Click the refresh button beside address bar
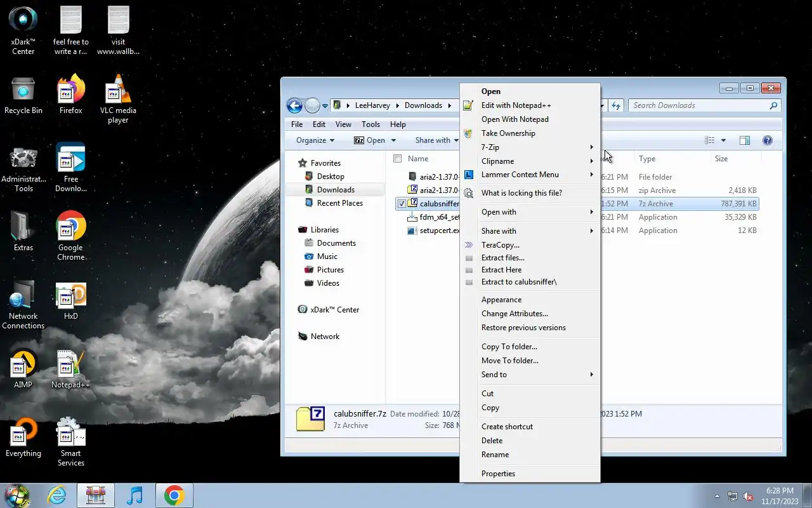 616,105
